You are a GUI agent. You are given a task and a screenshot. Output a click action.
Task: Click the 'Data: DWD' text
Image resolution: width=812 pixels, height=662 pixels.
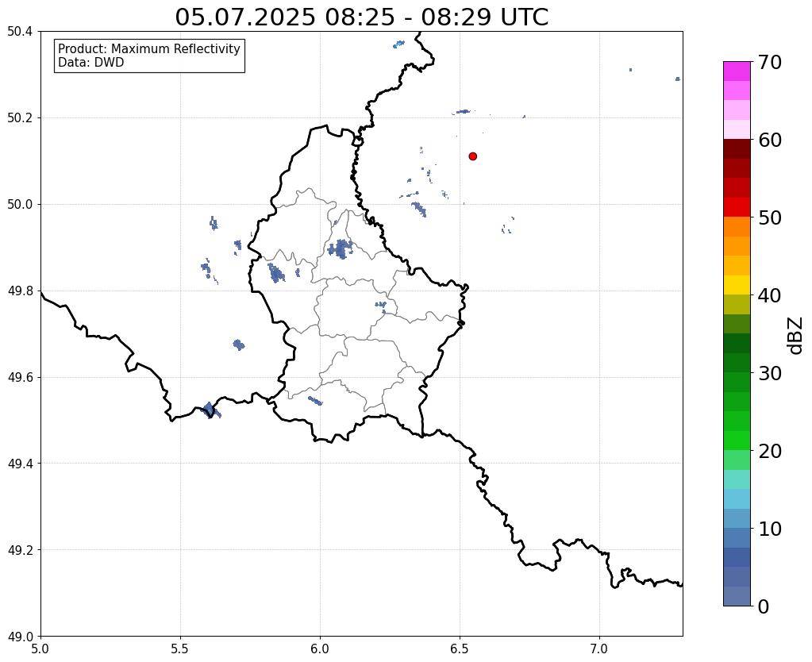[91, 63]
